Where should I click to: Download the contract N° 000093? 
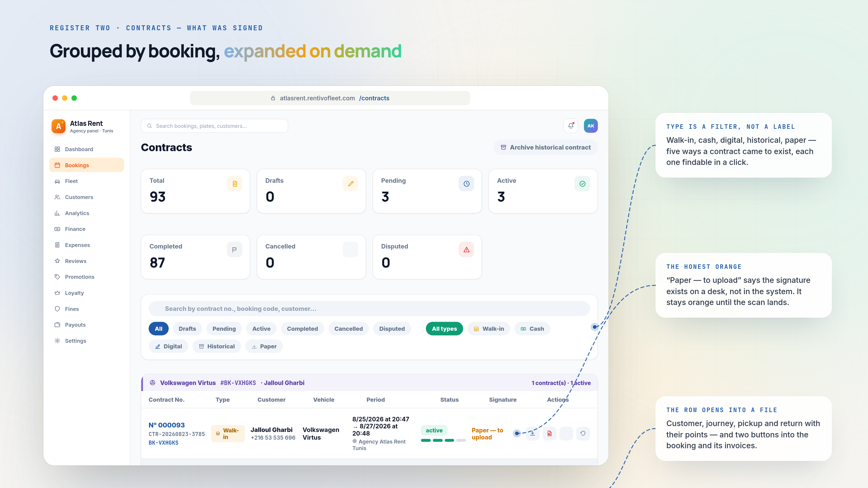point(532,433)
